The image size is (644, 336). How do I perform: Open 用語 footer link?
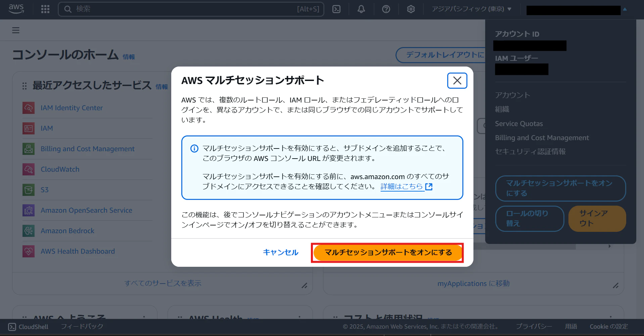(571, 327)
